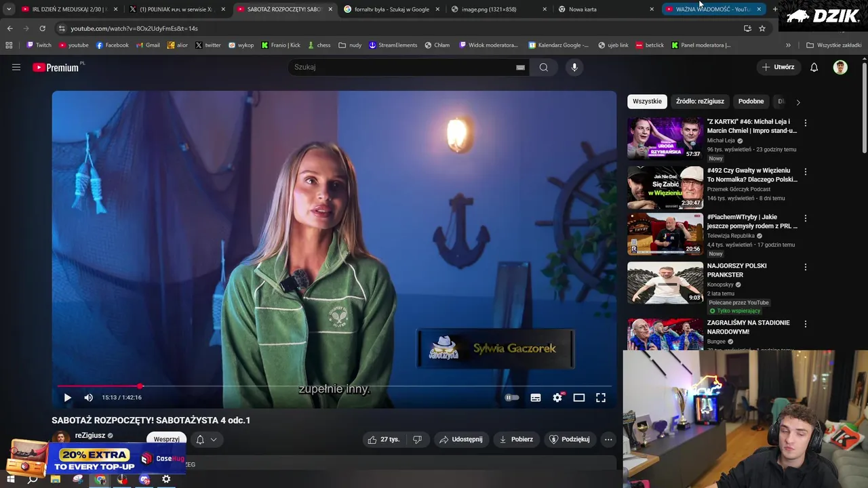Select the Podobne filter chip
The height and width of the screenshot is (488, 868).
click(x=751, y=102)
